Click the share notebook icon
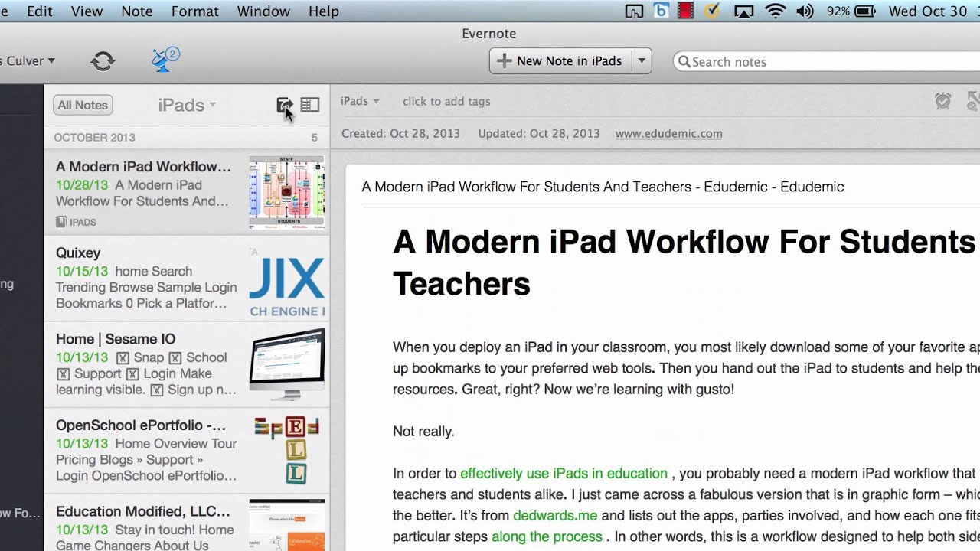Image resolution: width=980 pixels, height=551 pixels. point(284,105)
